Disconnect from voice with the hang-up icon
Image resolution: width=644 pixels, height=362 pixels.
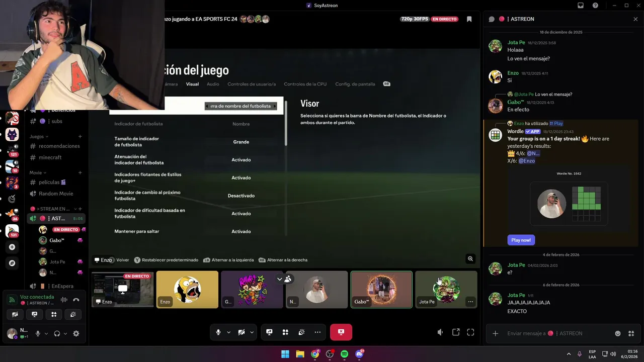click(76, 300)
